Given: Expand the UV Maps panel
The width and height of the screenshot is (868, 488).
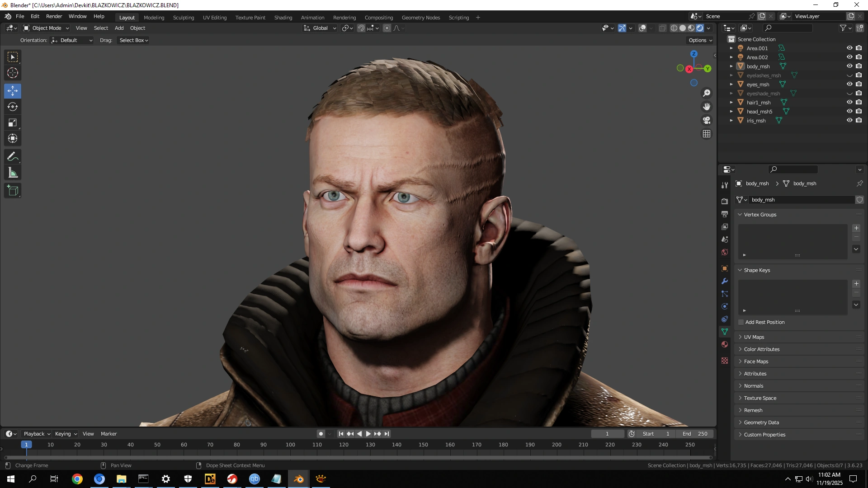Looking at the screenshot, I should 754,337.
